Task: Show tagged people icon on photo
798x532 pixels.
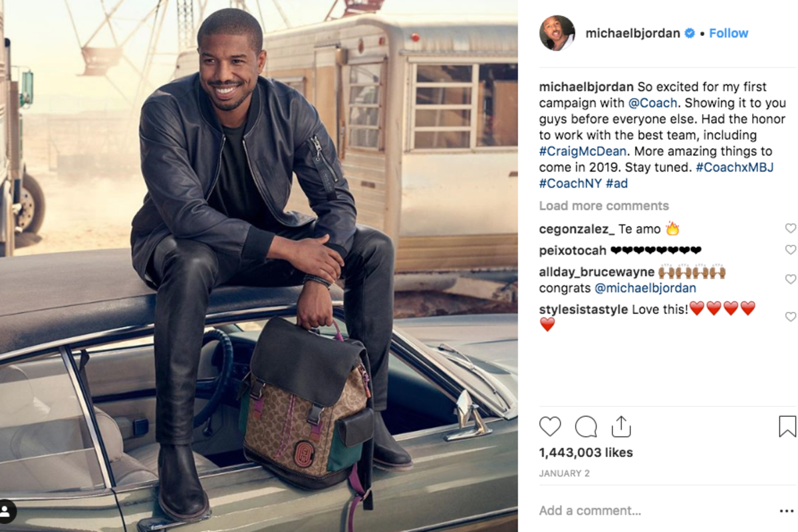Action: (x=7, y=511)
